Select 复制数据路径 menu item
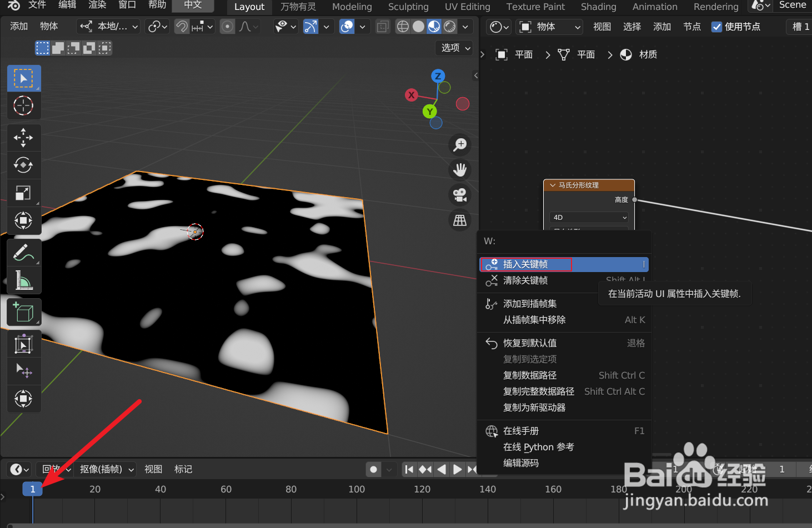Screen dimensions: 812x528 pos(564,375)
